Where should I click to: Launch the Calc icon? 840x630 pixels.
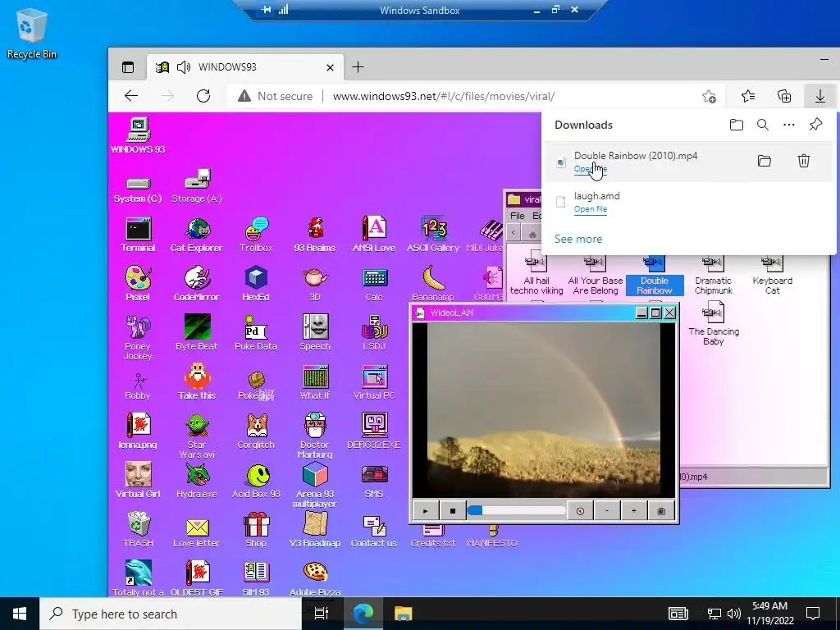click(374, 283)
